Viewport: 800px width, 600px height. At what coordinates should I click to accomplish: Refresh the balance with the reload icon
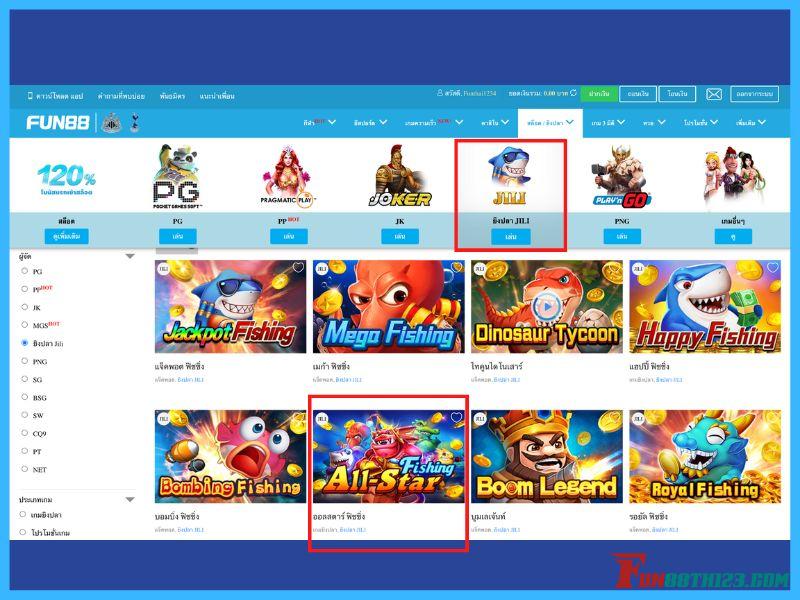[573, 93]
